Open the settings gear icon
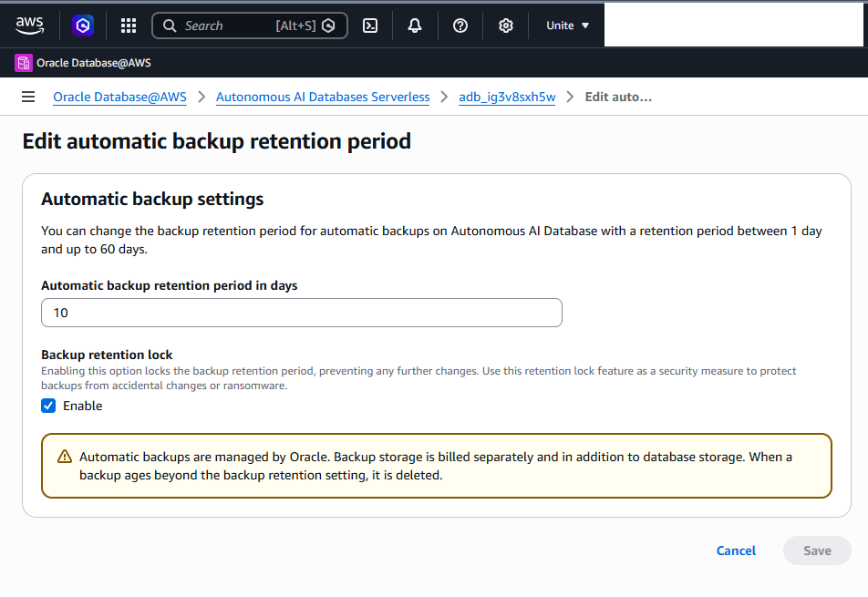The width and height of the screenshot is (868, 597). coord(505,26)
